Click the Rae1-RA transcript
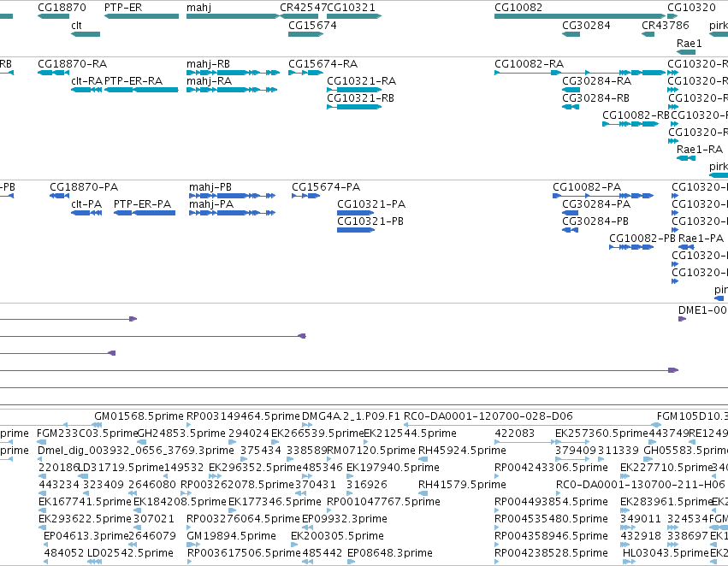 pyautogui.click(x=686, y=159)
